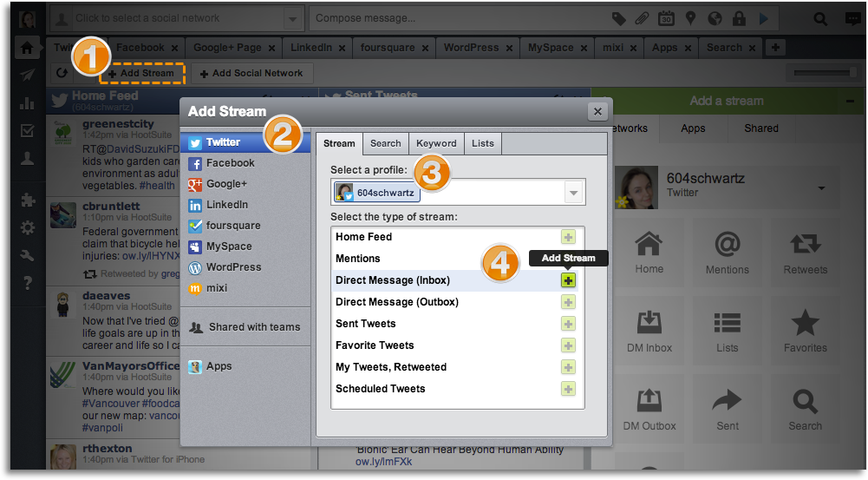This screenshot has width=868, height=480.
Task: Open the App Directory puzzle icon
Action: click(x=27, y=201)
